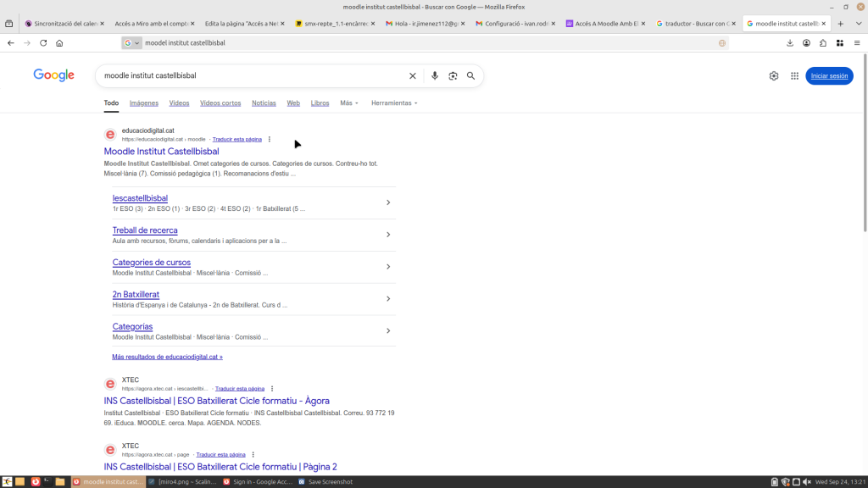This screenshot has width=868, height=488.
Task: Switch to the Imágenes search tab
Action: tap(143, 103)
